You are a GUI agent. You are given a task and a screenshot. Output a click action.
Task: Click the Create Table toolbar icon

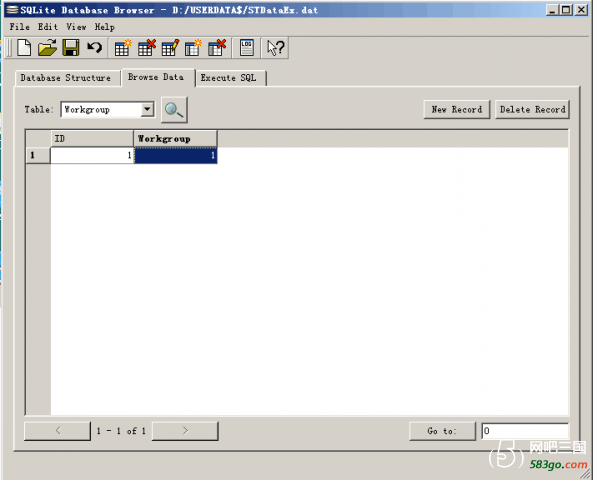pyautogui.click(x=123, y=48)
